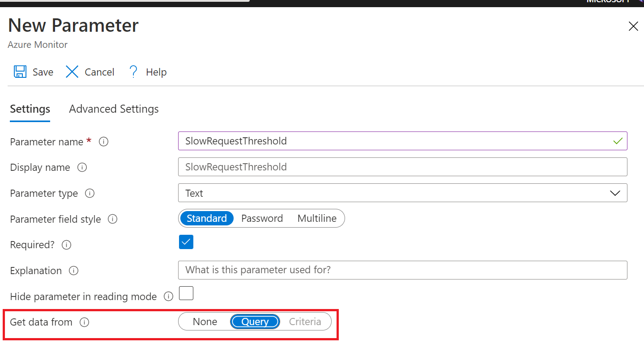The height and width of the screenshot is (343, 644).
Task: Switch field style to Password
Action: click(x=262, y=218)
